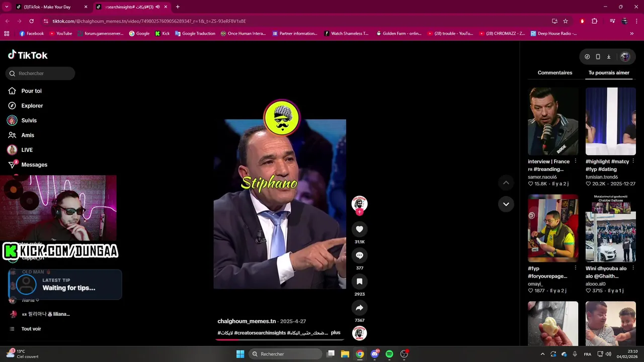644x362 pixels.
Task: Click the #creatorsearchinsights hashtag
Action: click(260, 333)
